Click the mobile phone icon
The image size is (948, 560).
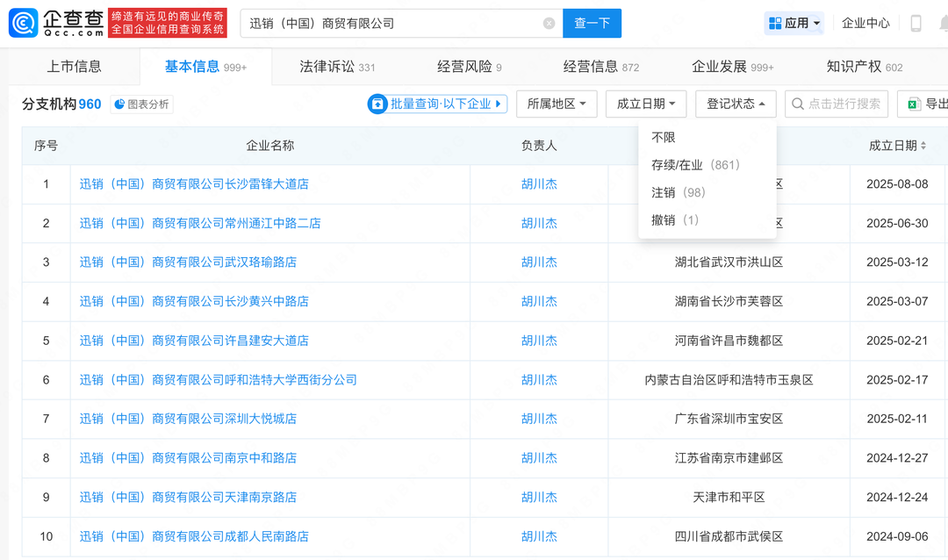coord(916,24)
